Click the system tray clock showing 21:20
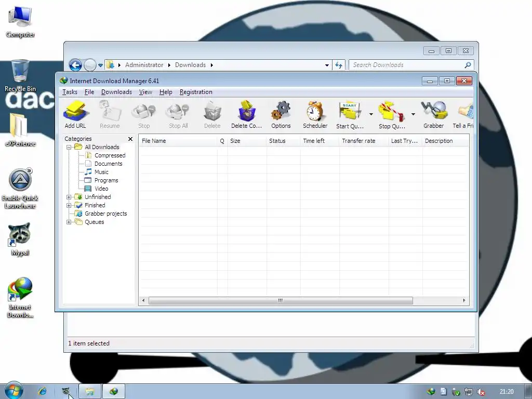 pos(507,392)
